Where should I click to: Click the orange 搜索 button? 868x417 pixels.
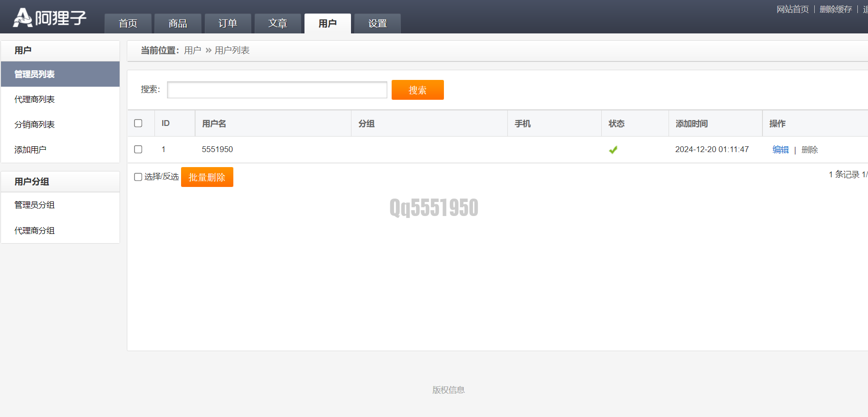pos(418,90)
